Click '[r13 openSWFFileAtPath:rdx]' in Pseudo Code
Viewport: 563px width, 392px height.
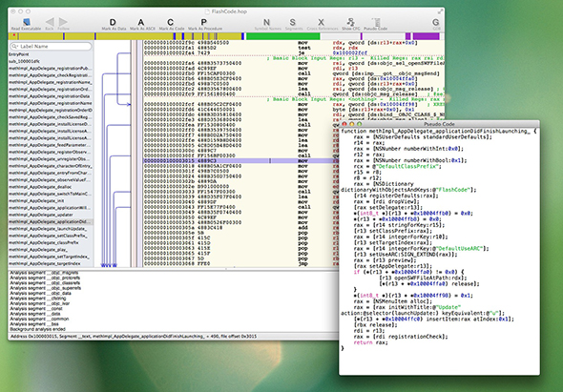(423, 278)
